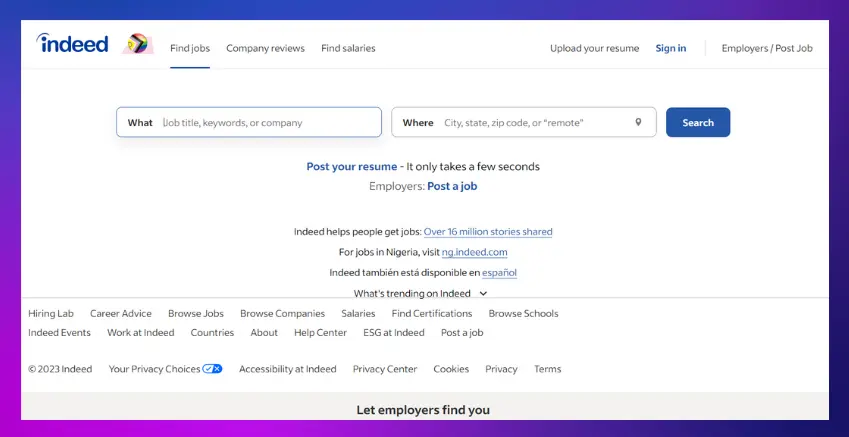
Task: Click the Sign in link
Action: pyautogui.click(x=670, y=48)
